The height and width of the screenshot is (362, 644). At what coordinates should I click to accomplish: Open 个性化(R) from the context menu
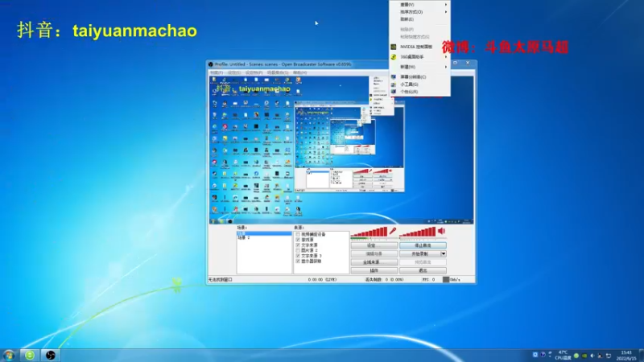pos(419,92)
